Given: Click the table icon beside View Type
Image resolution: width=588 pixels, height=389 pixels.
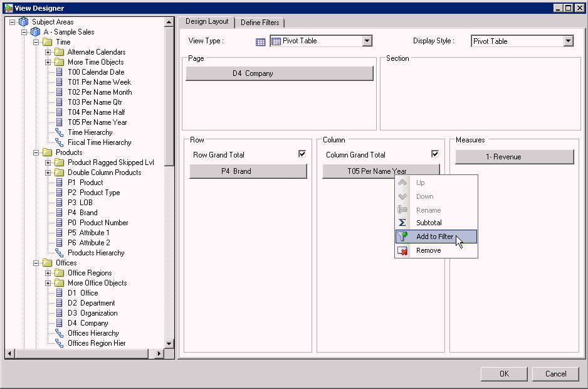Looking at the screenshot, I should (260, 41).
